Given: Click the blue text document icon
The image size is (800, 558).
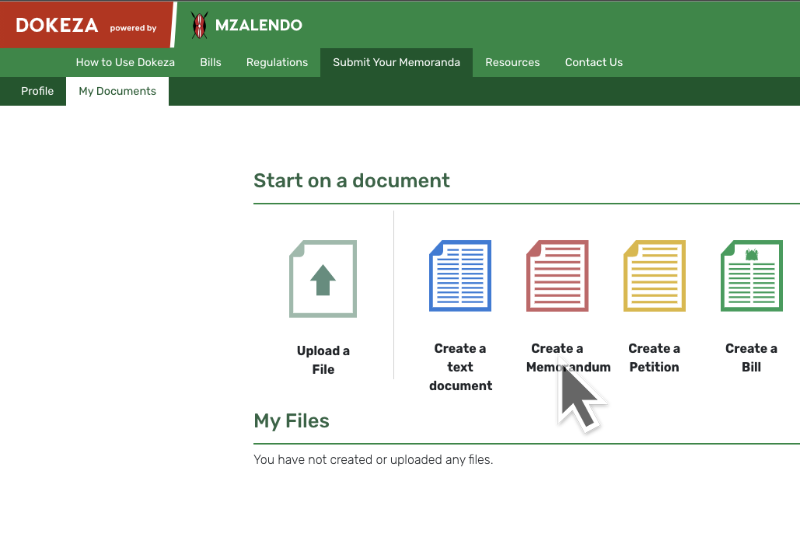Looking at the screenshot, I should [460, 276].
